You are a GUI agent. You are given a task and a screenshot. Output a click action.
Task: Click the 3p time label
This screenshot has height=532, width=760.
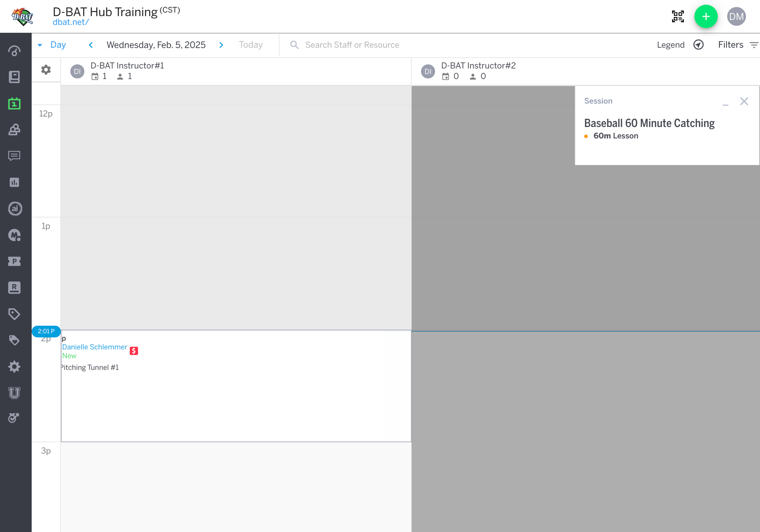46,451
